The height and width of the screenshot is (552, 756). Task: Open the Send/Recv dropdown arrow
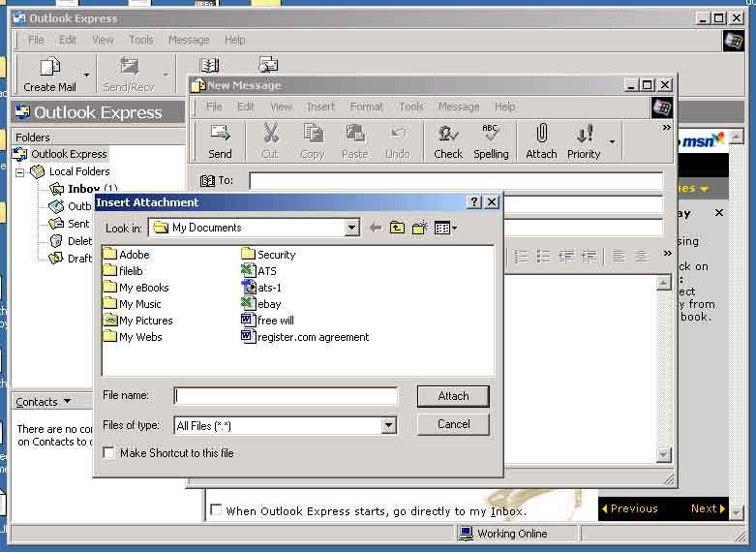(166, 75)
